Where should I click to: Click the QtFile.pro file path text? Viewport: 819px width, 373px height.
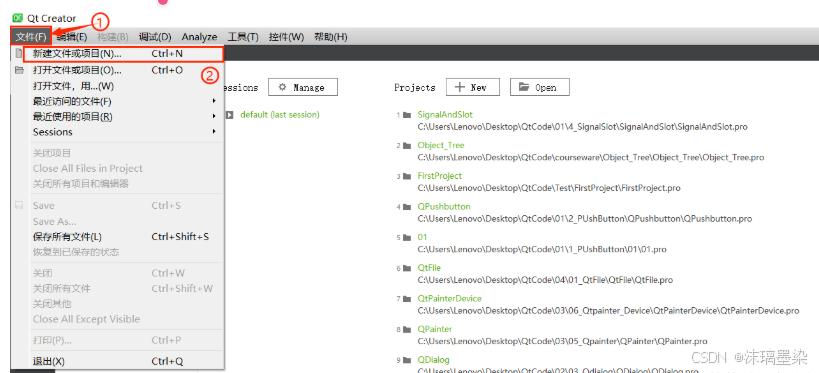[545, 280]
